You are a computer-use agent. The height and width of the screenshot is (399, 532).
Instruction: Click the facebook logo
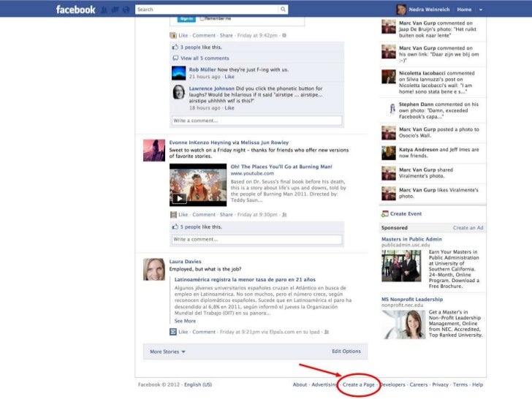pos(76,9)
